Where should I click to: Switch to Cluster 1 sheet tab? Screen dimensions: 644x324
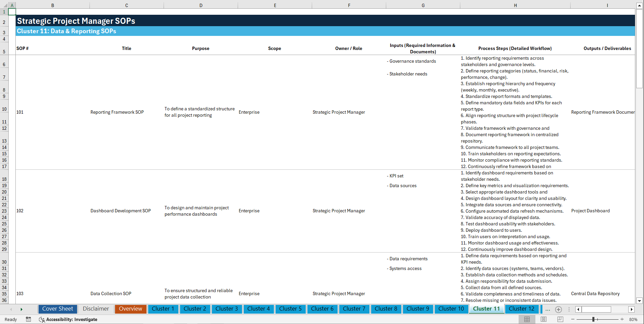click(x=163, y=309)
